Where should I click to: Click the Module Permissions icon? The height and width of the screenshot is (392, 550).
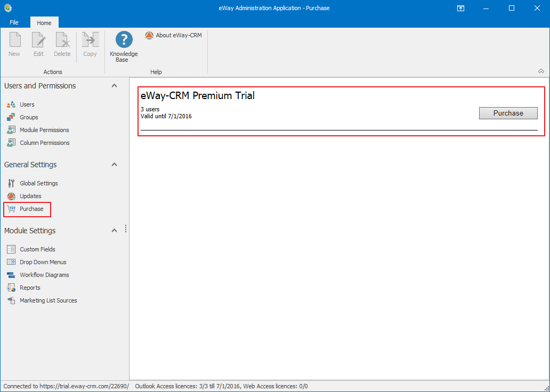(11, 130)
